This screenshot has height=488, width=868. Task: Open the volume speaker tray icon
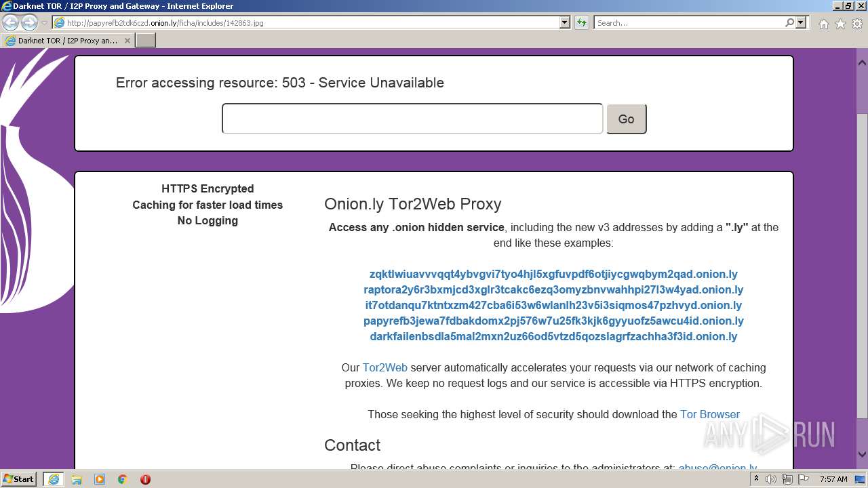point(771,479)
